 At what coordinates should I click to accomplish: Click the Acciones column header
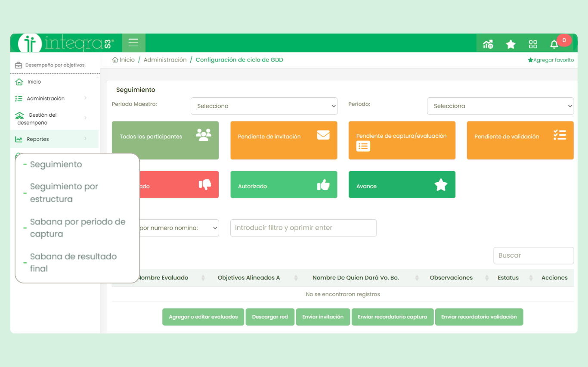coord(554,278)
